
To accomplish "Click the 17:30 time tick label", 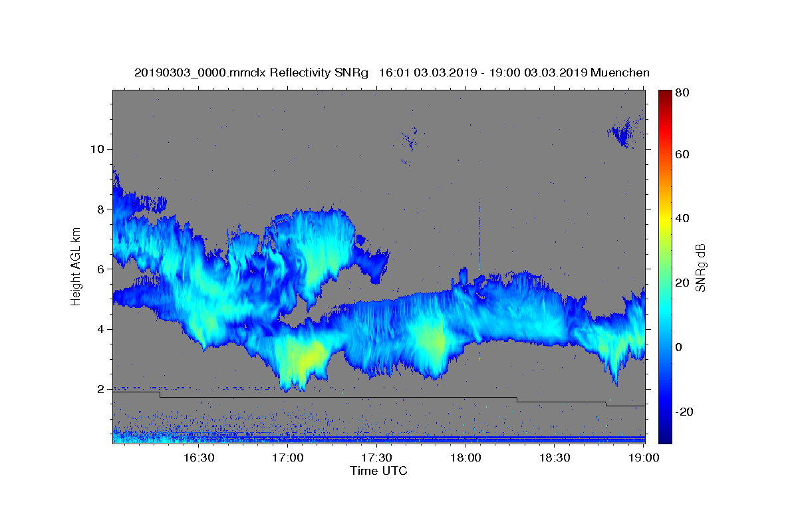I will coord(376,458).
